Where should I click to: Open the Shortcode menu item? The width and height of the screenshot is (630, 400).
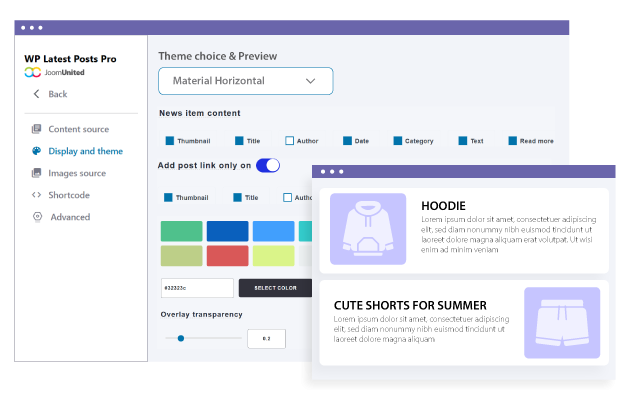point(69,195)
